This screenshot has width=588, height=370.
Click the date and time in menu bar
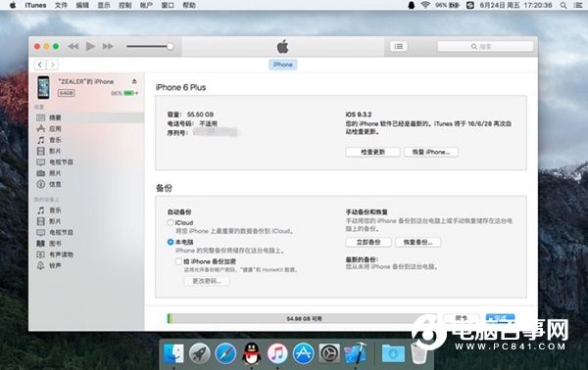(x=516, y=5)
